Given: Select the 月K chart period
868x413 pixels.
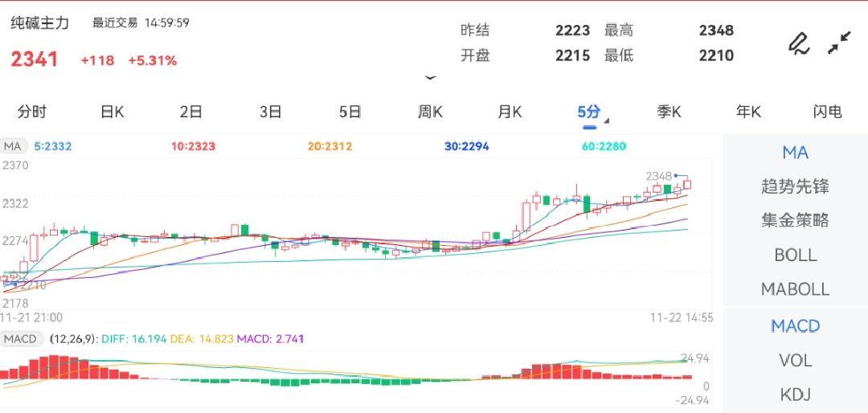Looking at the screenshot, I should 510,112.
